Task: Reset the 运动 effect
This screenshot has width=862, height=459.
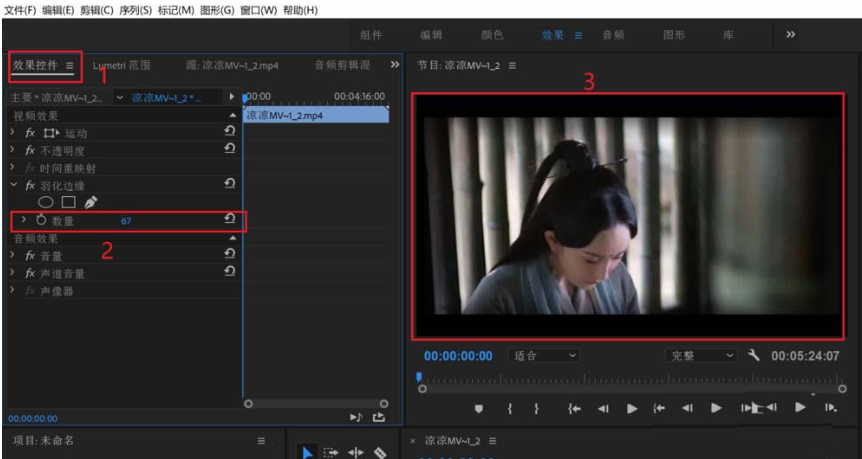Action: coord(230,131)
